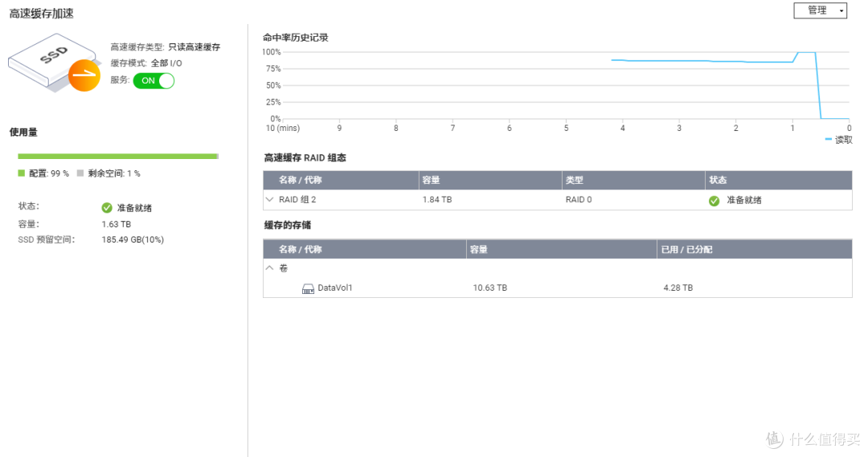
Task: Select the RAID 0 type cell
Action: (x=579, y=200)
